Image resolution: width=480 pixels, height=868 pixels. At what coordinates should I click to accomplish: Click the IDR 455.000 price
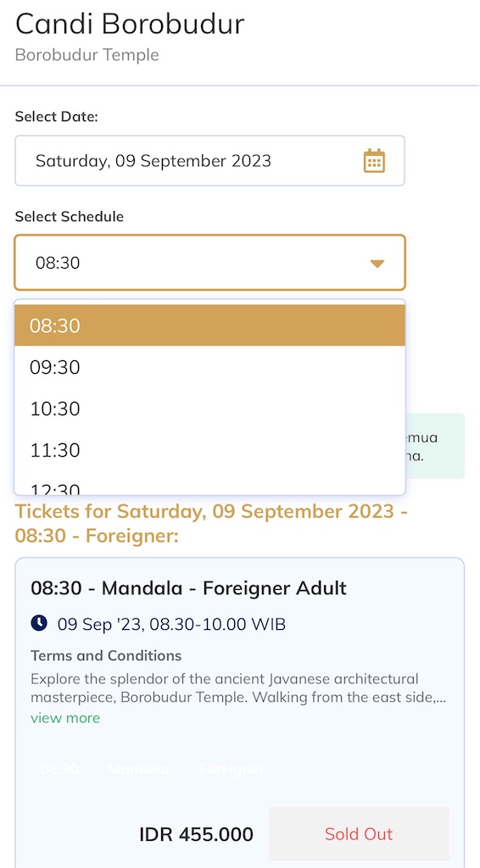[196, 834]
